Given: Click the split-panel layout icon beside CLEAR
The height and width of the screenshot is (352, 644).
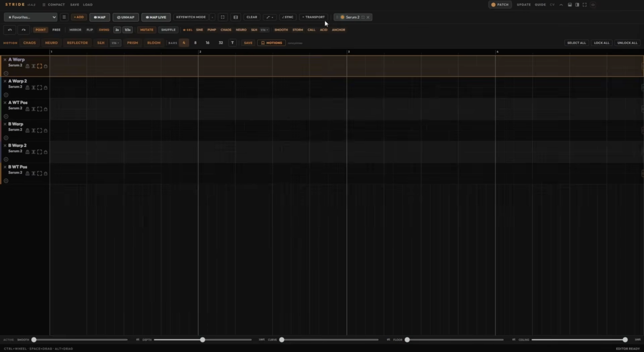Looking at the screenshot, I should point(235,17).
